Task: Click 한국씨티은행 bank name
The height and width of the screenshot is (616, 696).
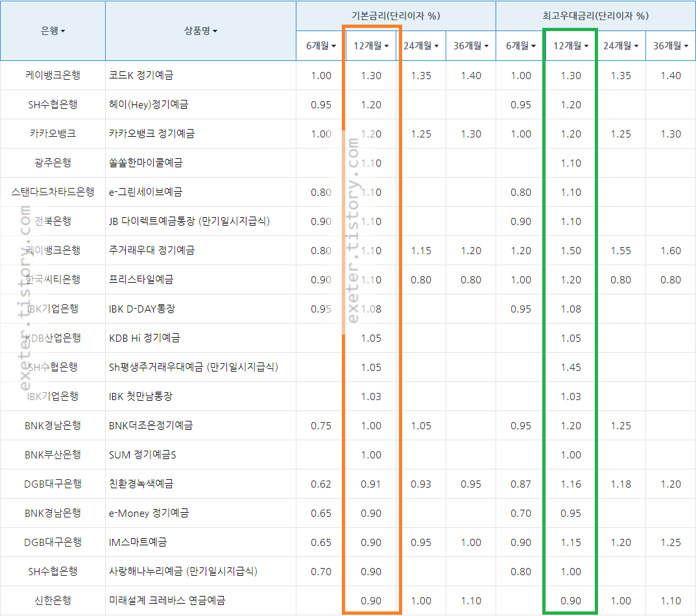Action: point(53,279)
